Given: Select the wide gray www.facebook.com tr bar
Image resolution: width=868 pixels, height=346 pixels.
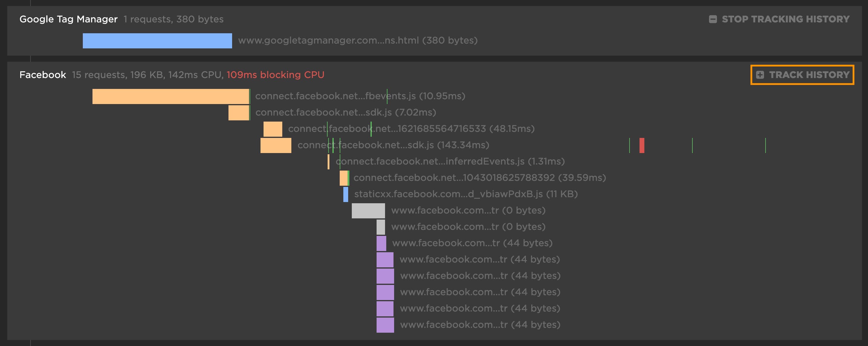Looking at the screenshot, I should pos(368,211).
